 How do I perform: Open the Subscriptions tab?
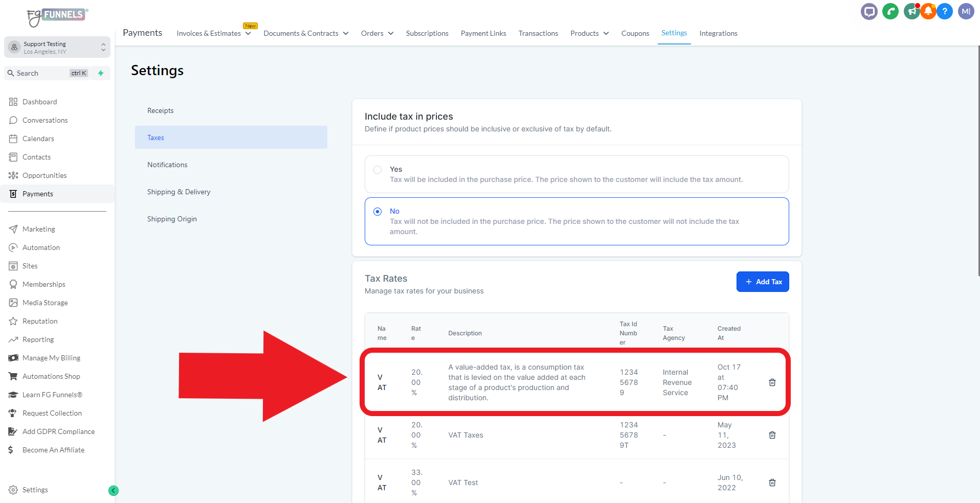coord(427,33)
